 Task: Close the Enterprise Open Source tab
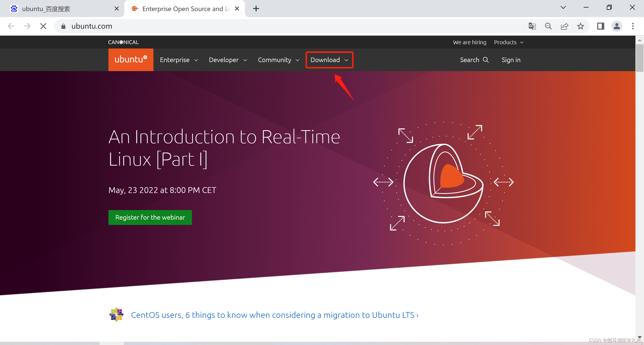click(237, 9)
